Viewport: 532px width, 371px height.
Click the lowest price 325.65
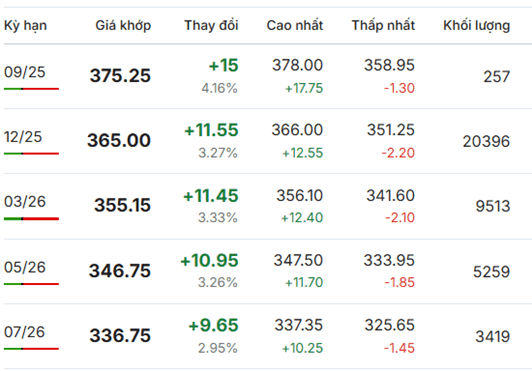[x=390, y=325]
